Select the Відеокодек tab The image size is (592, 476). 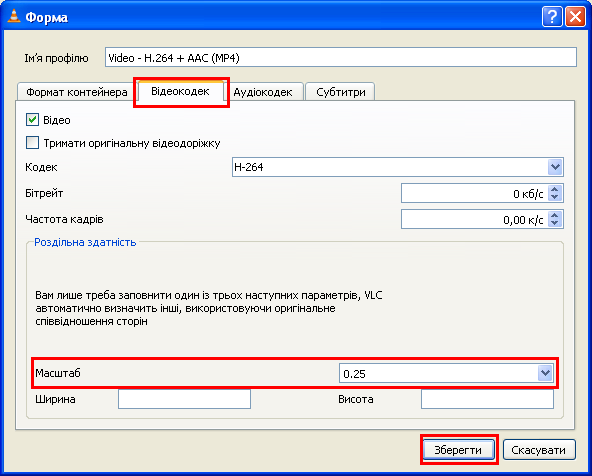click(180, 91)
